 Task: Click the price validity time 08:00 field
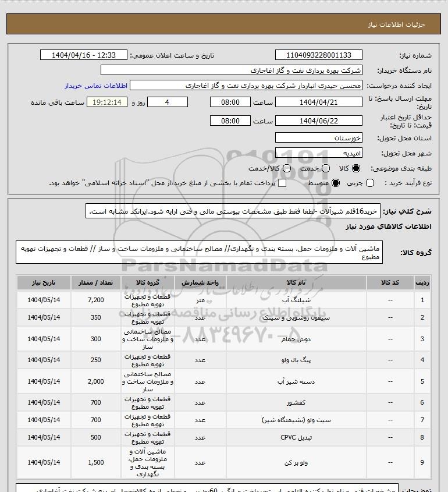click(230, 121)
